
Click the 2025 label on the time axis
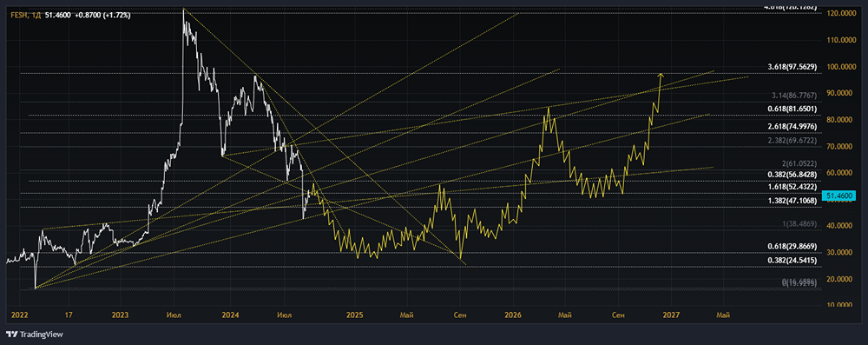[x=354, y=315]
